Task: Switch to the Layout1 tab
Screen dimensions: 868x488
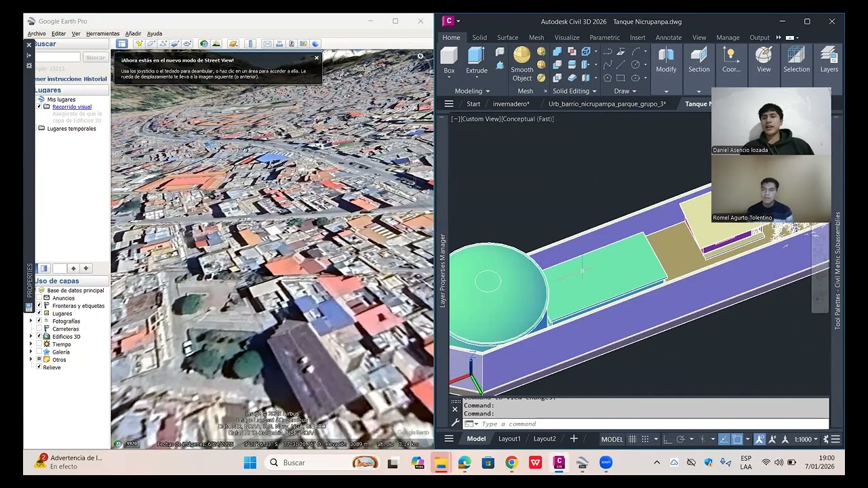Action: click(x=509, y=439)
